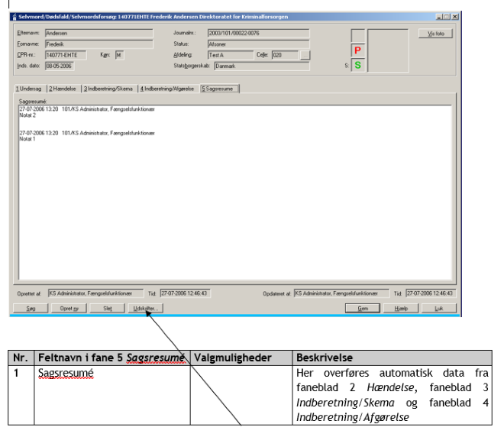Select the 3 Indberetning/Skema tab
The image size is (504, 437).
tap(108, 89)
